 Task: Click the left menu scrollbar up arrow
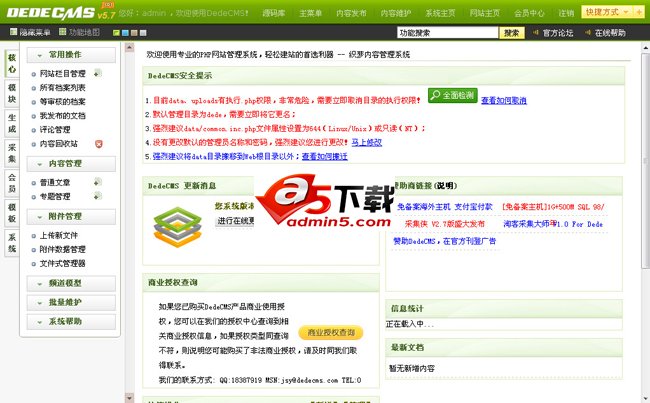point(129,47)
